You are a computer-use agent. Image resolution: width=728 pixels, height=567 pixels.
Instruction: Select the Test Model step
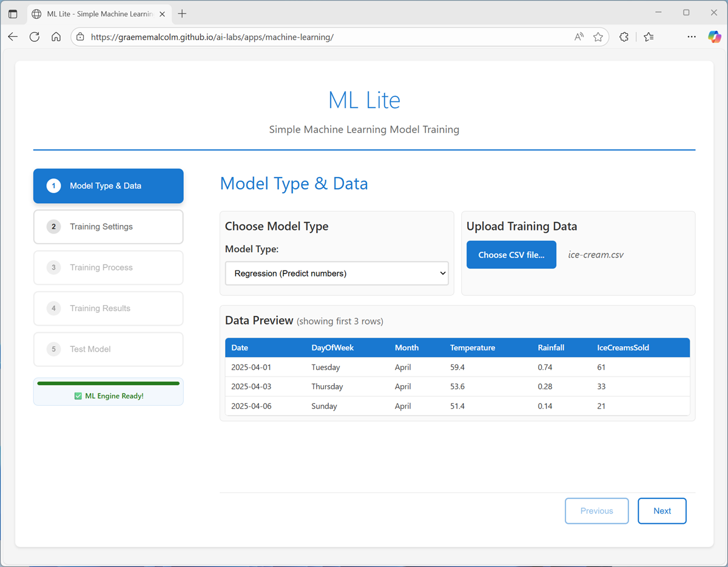coord(108,349)
